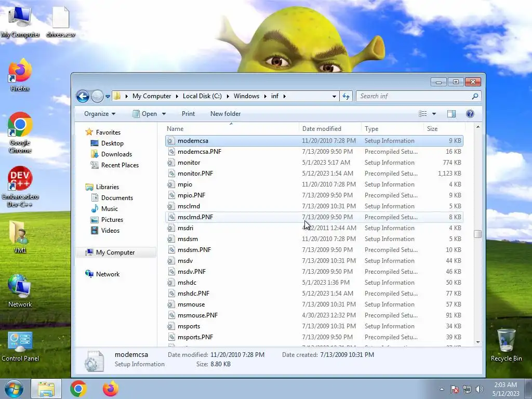
Task: Click the Print toolbar button
Action: coord(188,114)
